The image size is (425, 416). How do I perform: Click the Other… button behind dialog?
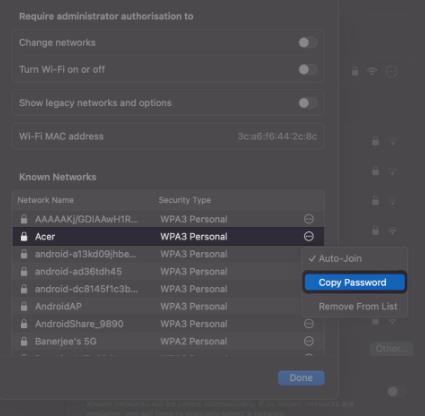point(391,349)
